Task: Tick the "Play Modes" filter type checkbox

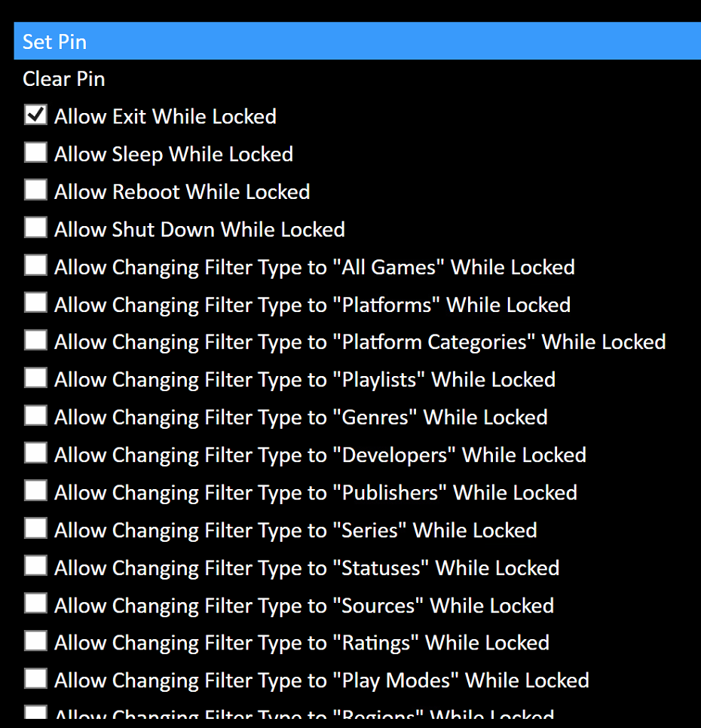Action: [x=35, y=680]
